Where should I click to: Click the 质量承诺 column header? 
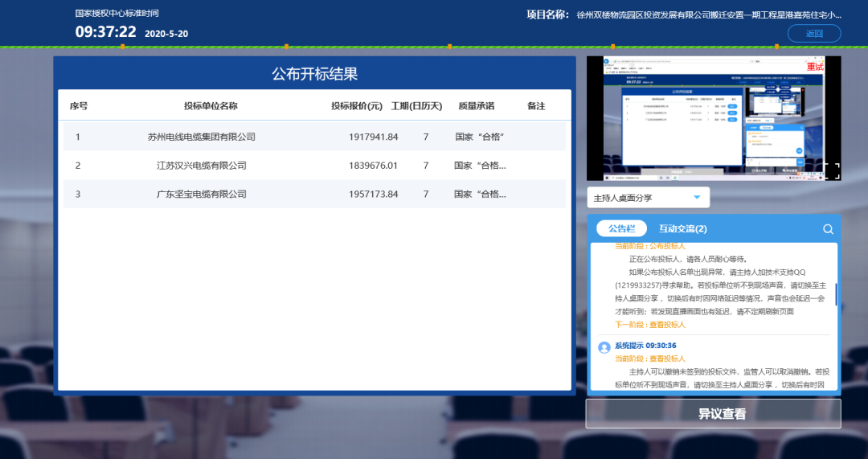pyautogui.click(x=476, y=106)
